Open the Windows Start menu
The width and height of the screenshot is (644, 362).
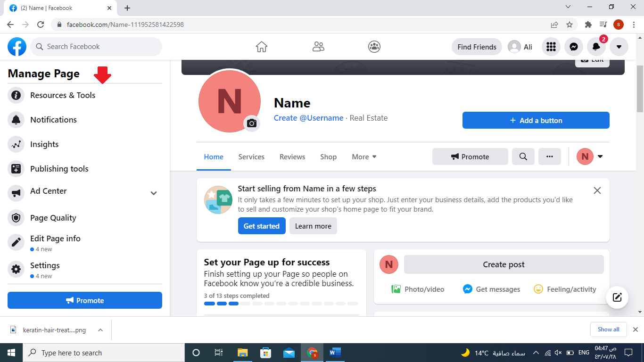(11, 353)
